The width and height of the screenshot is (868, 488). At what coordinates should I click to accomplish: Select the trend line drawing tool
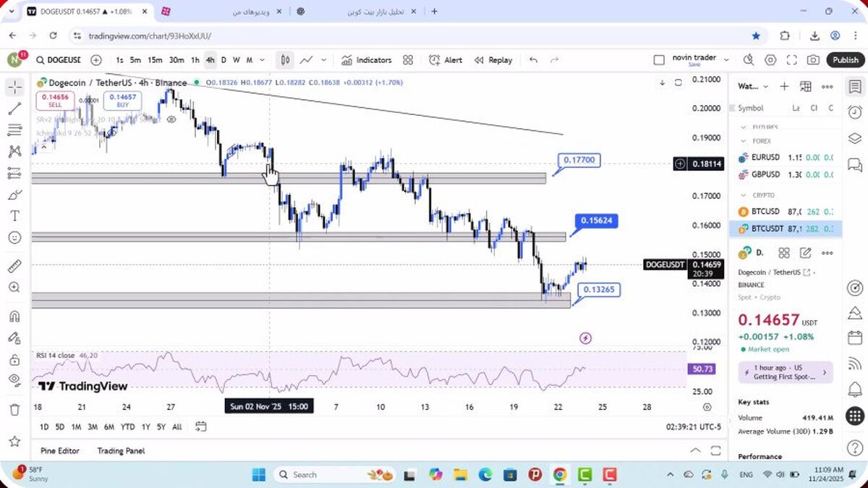14,109
